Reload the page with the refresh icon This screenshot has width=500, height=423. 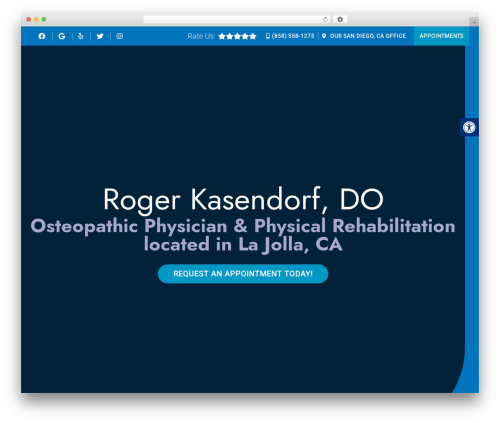click(325, 20)
